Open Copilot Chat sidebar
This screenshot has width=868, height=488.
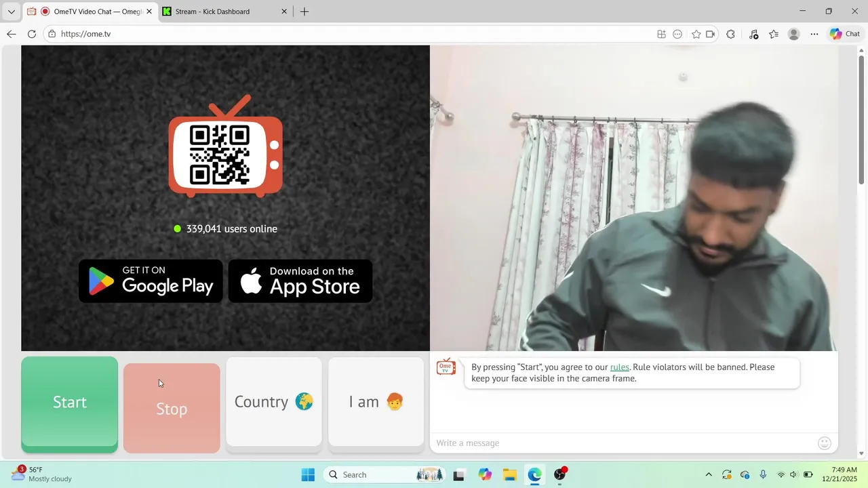click(x=845, y=34)
